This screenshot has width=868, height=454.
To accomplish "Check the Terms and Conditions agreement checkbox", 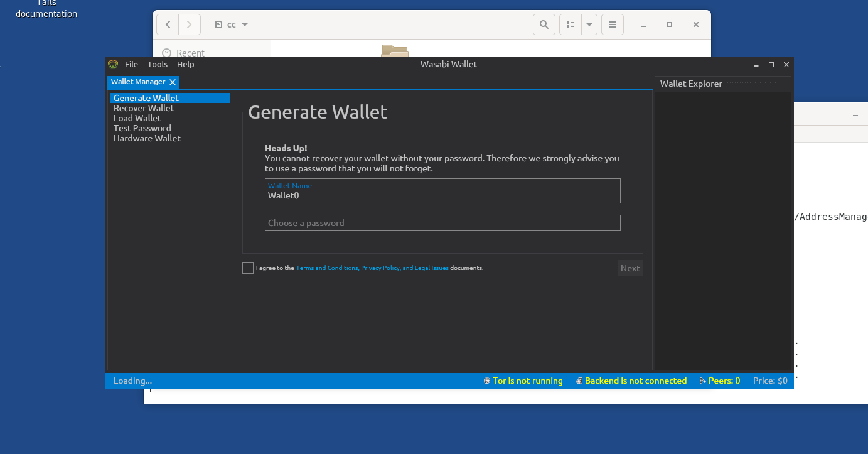I will point(247,268).
